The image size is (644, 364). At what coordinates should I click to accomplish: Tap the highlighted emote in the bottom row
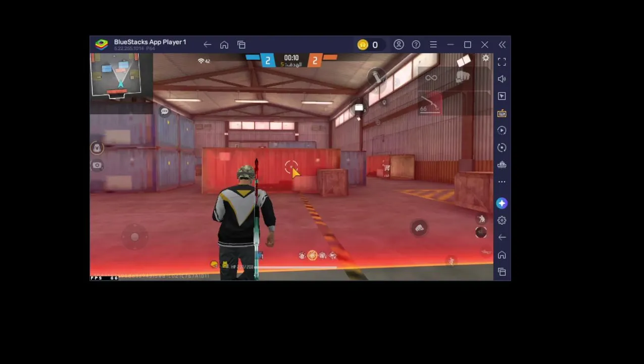click(312, 256)
